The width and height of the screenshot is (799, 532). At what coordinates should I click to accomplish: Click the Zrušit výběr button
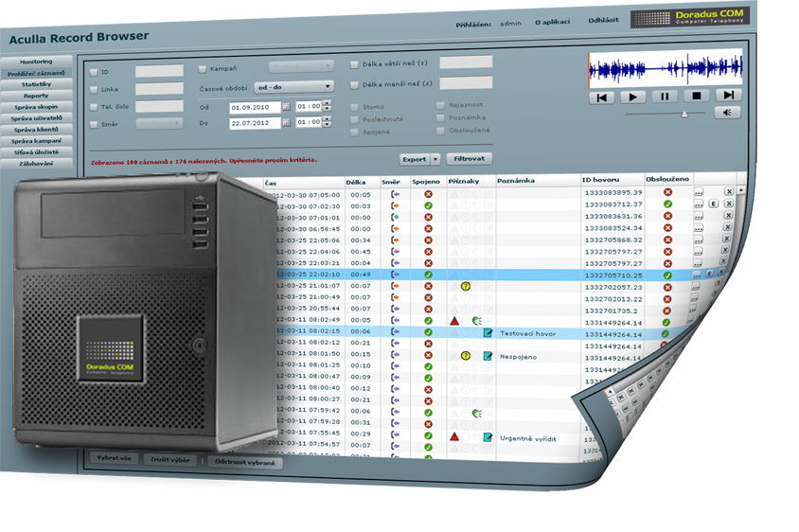(169, 460)
